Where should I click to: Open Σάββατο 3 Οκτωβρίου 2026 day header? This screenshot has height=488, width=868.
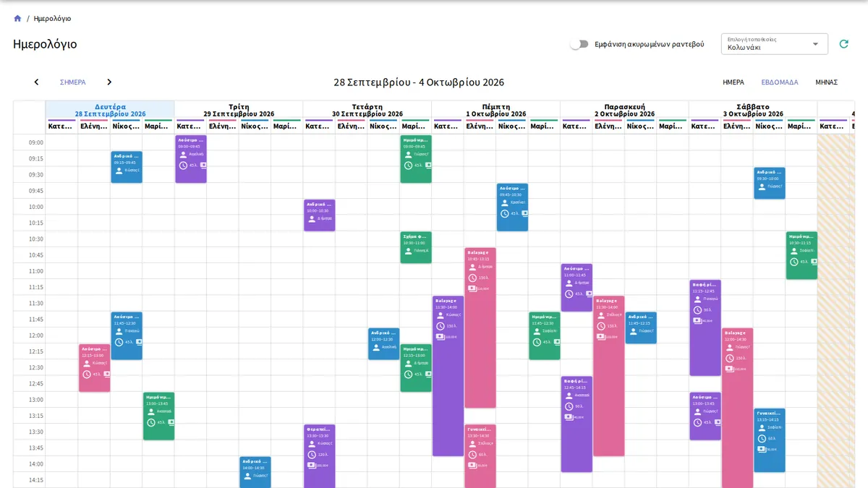click(753, 110)
